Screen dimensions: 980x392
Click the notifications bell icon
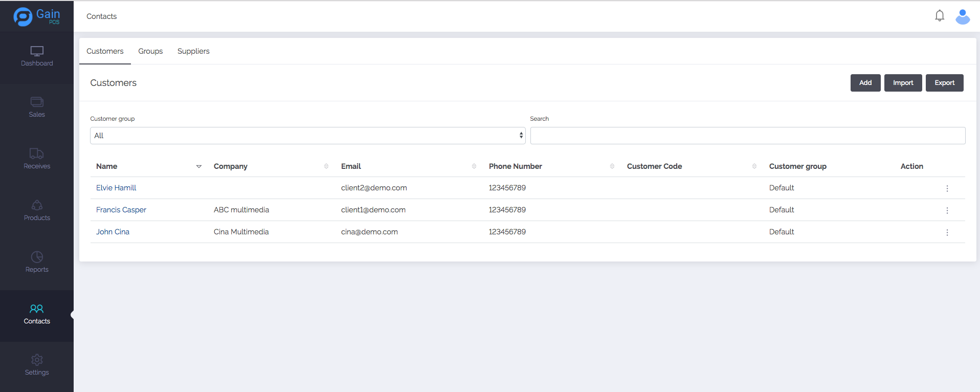coord(939,16)
